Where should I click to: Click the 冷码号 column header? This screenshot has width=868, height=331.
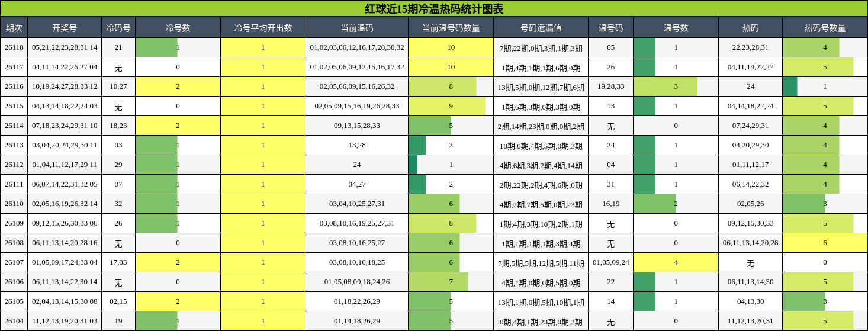click(118, 28)
